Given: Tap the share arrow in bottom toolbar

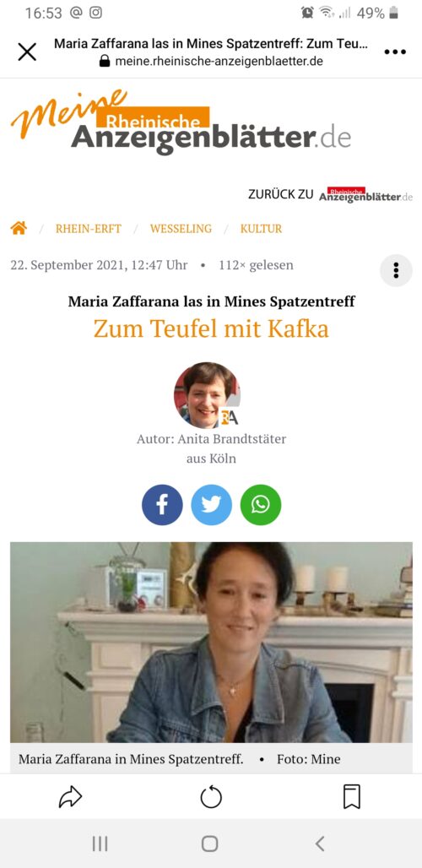Looking at the screenshot, I should click(x=70, y=797).
